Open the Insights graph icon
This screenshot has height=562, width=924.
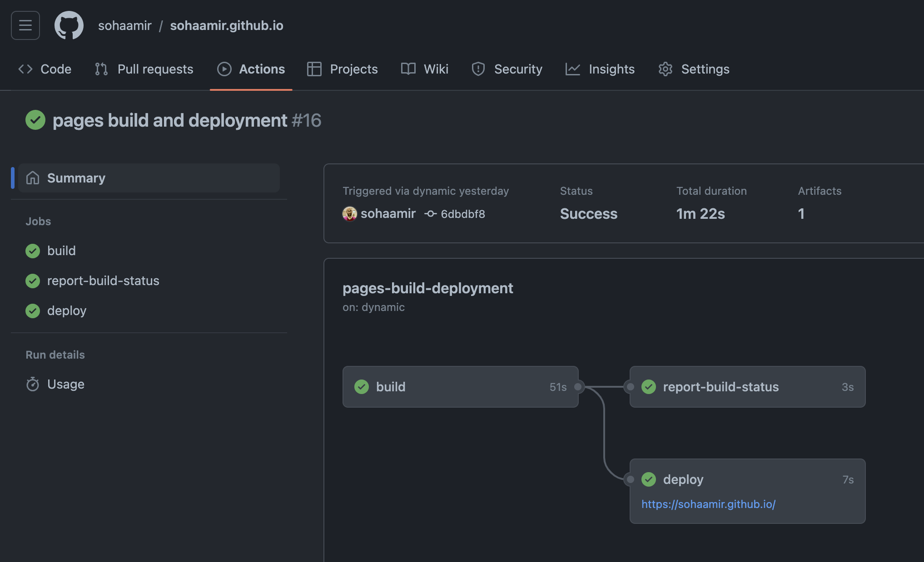pyautogui.click(x=573, y=69)
